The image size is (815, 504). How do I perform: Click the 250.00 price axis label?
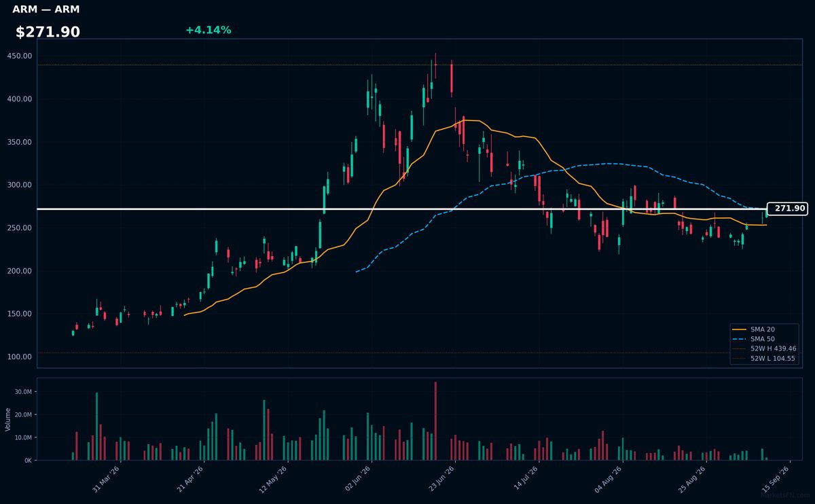(20, 228)
